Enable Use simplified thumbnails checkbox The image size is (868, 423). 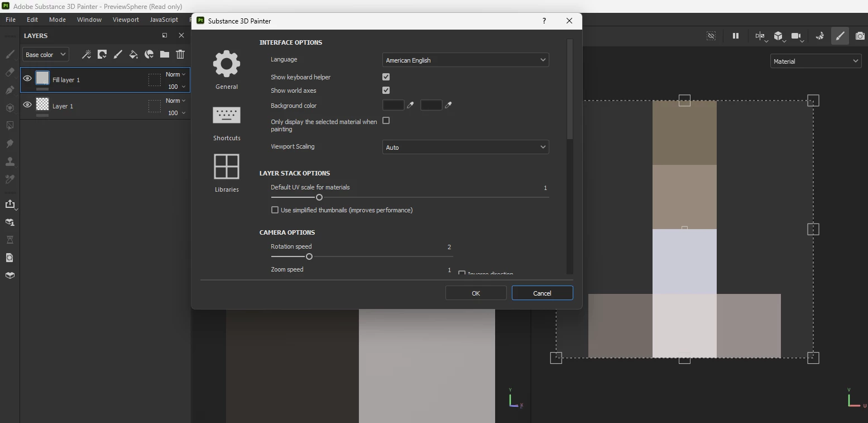(275, 210)
